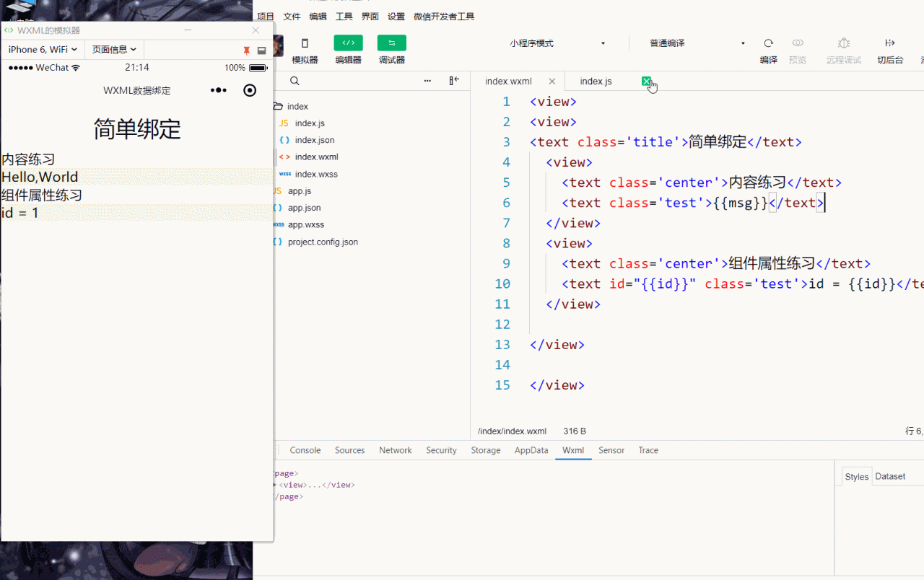The width and height of the screenshot is (924, 580).
Task: Close the index.js editor tab
Action: click(646, 82)
